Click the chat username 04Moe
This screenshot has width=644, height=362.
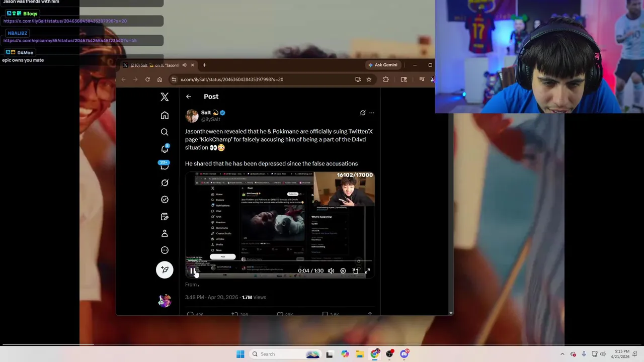[25, 53]
